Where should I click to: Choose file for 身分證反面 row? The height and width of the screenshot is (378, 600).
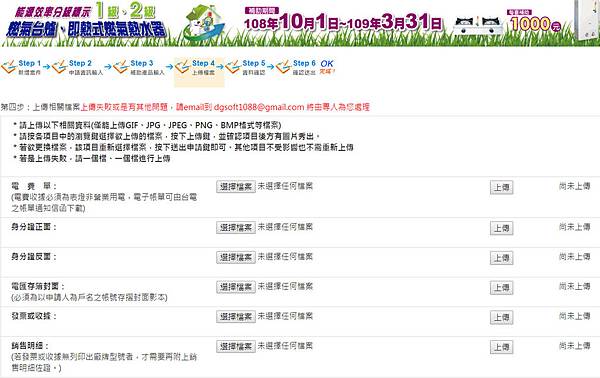[236, 257]
